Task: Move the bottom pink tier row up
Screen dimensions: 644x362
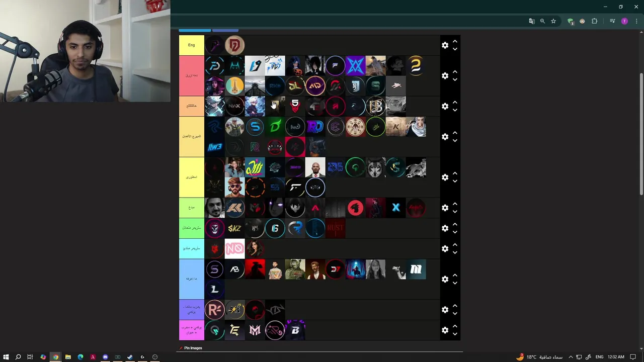Action: [x=455, y=326]
